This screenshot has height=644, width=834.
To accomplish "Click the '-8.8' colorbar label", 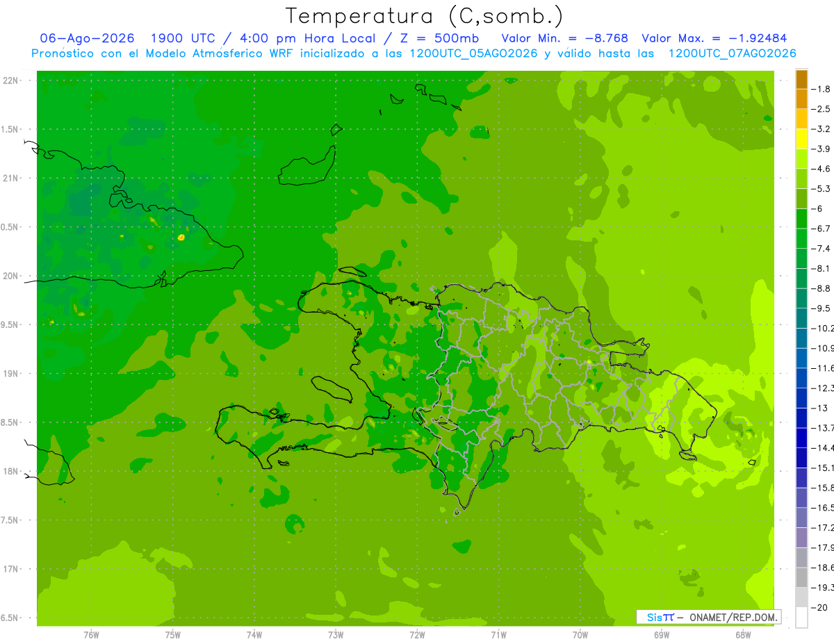I will coord(822,288).
